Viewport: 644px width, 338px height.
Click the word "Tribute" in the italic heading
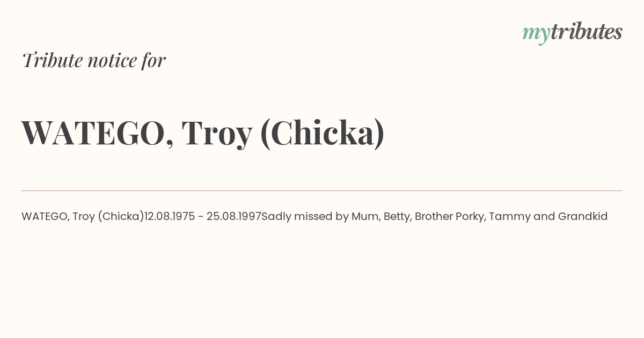(x=52, y=61)
